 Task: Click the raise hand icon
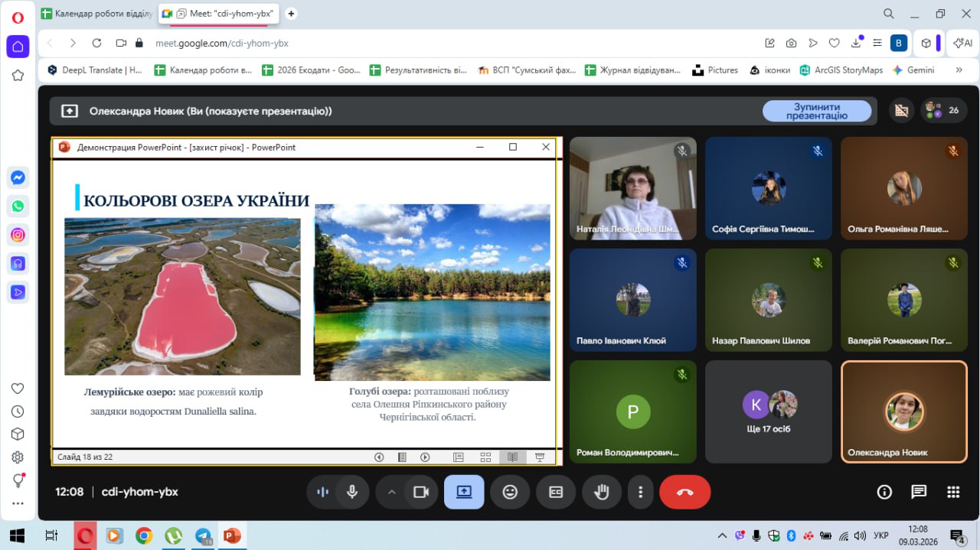[x=602, y=492]
